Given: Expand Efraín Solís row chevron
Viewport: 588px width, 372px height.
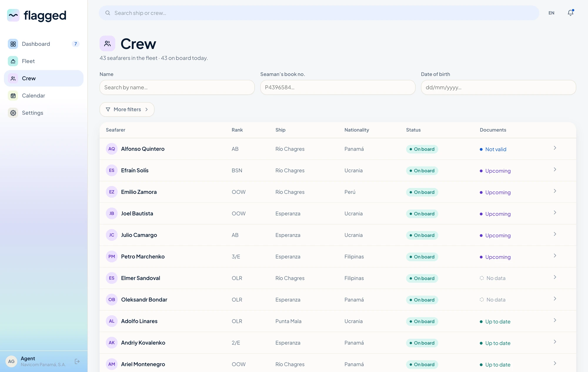Looking at the screenshot, I should (555, 169).
